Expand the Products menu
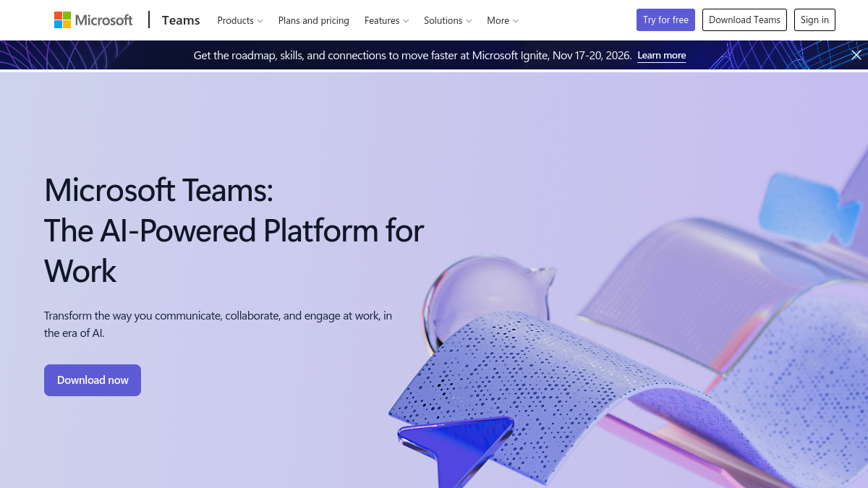868x488 pixels. 240,20
